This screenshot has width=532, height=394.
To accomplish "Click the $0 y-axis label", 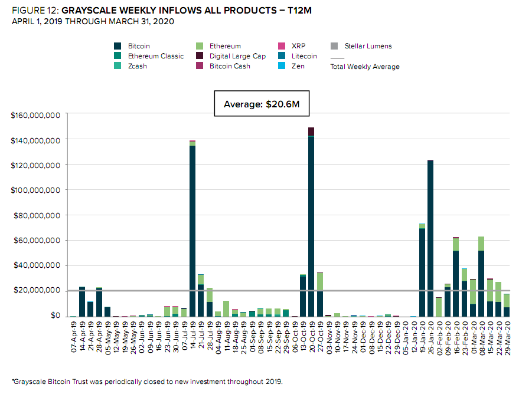I will [56, 316].
